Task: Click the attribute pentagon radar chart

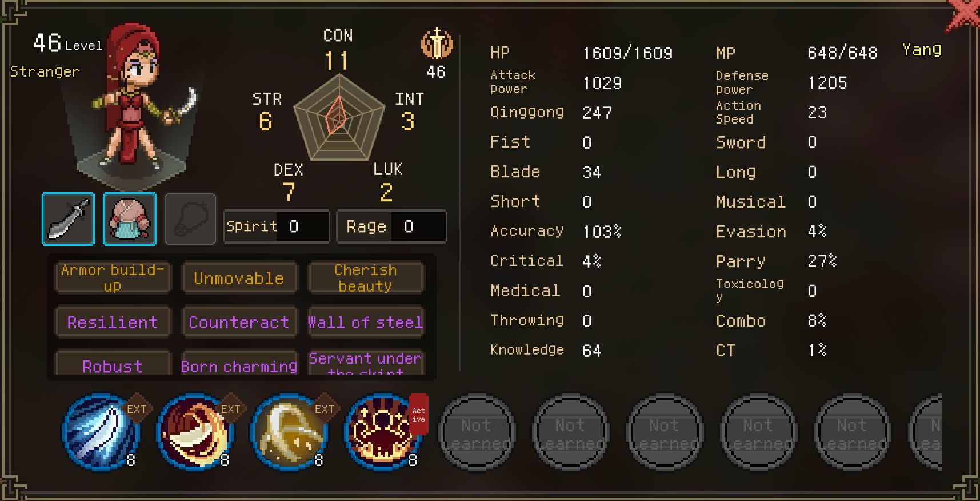Action: (x=339, y=117)
